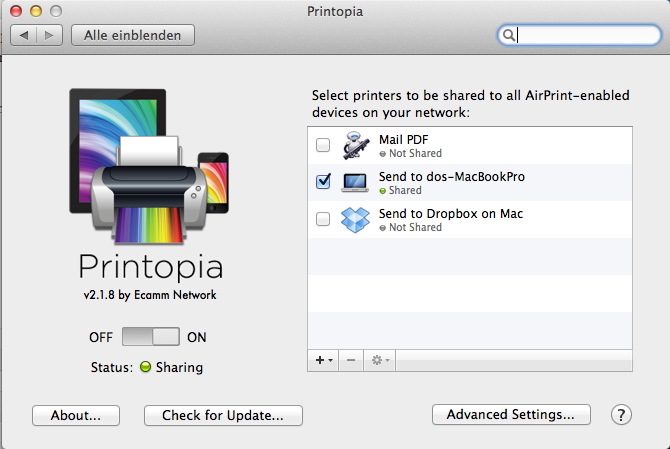Screen dimensions: 670x449
Task: Enable sharing for Mail PDF checkbox
Action: pyautogui.click(x=323, y=146)
